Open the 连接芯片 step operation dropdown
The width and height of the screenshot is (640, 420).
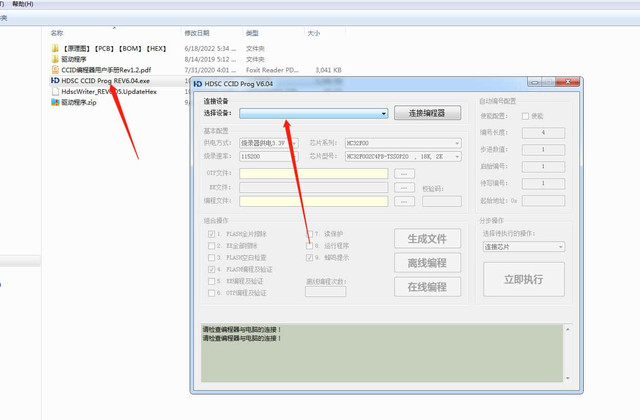coord(524,247)
